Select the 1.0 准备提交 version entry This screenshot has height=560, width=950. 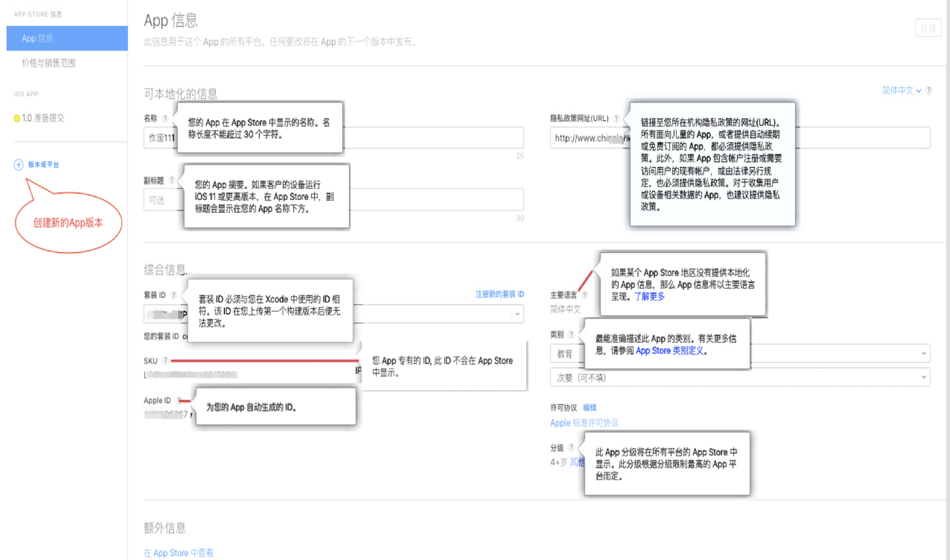(x=39, y=118)
